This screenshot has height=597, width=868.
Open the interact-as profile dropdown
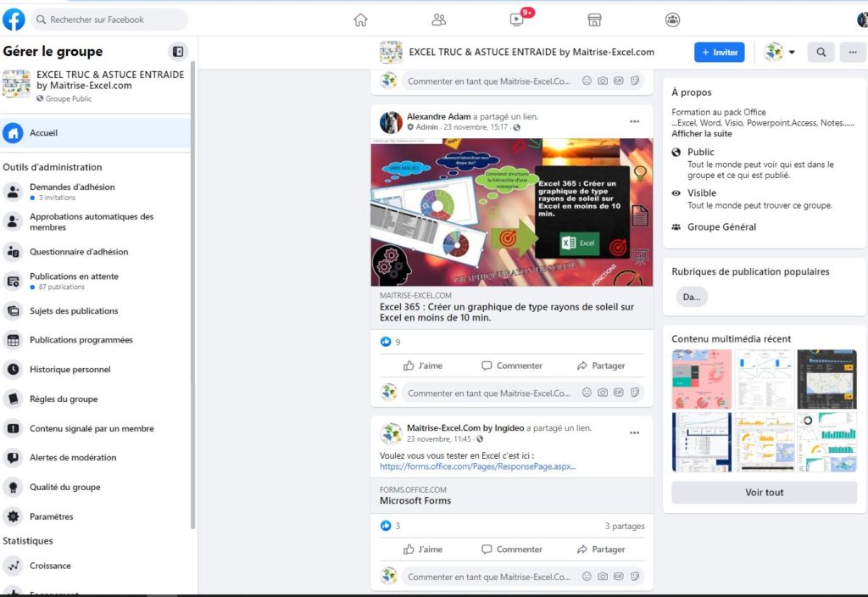click(780, 52)
